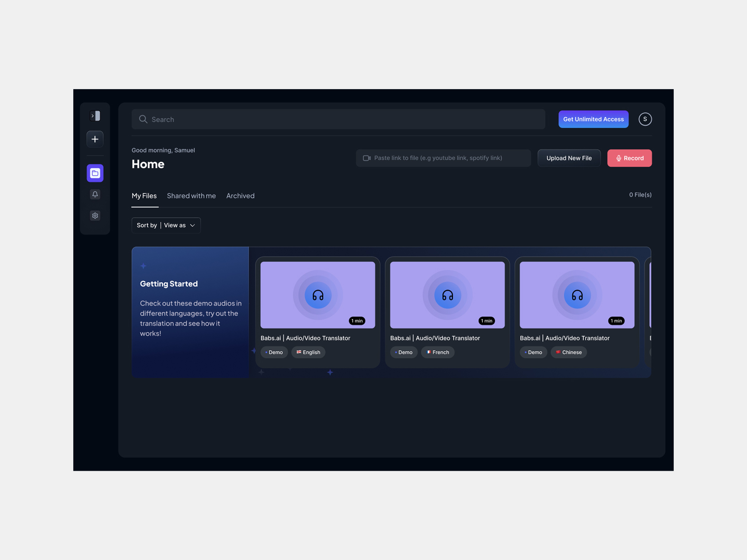Open the files folder icon in the sidebar
Screen dimensions: 747x560
[95, 173]
